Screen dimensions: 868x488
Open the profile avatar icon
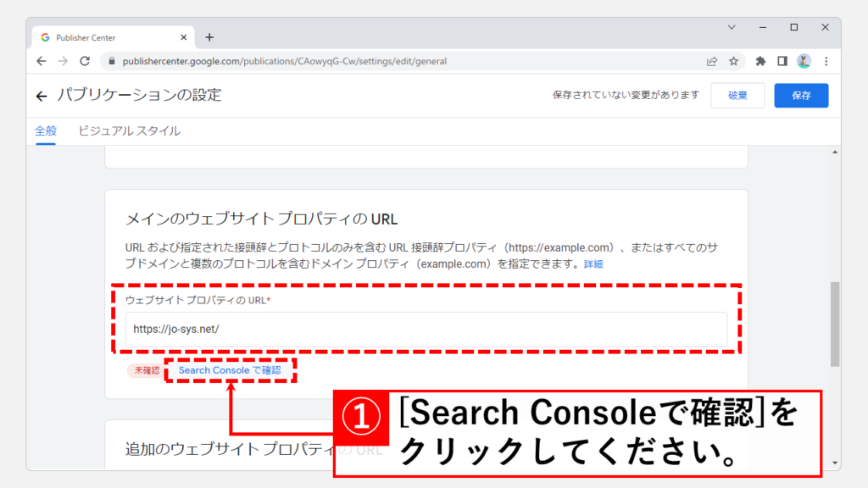coord(804,61)
